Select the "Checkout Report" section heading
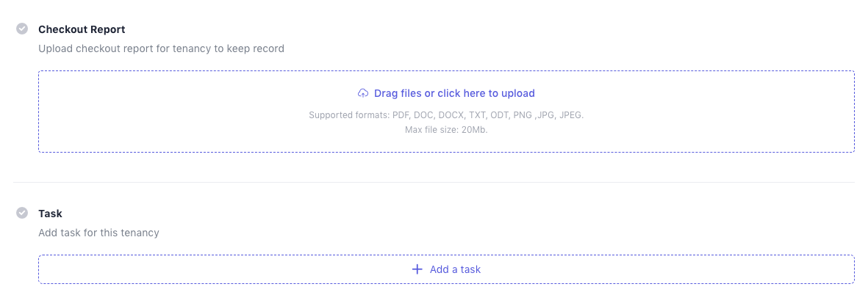 [x=82, y=29]
